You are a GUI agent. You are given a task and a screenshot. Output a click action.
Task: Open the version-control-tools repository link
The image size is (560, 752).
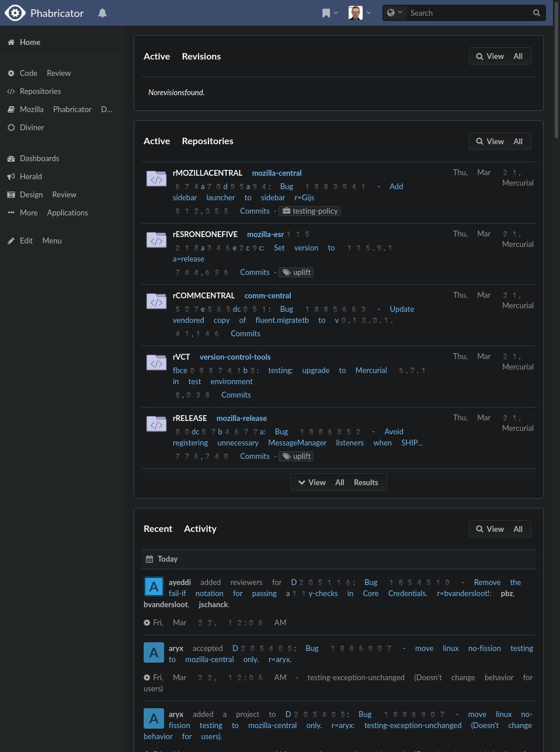click(235, 357)
